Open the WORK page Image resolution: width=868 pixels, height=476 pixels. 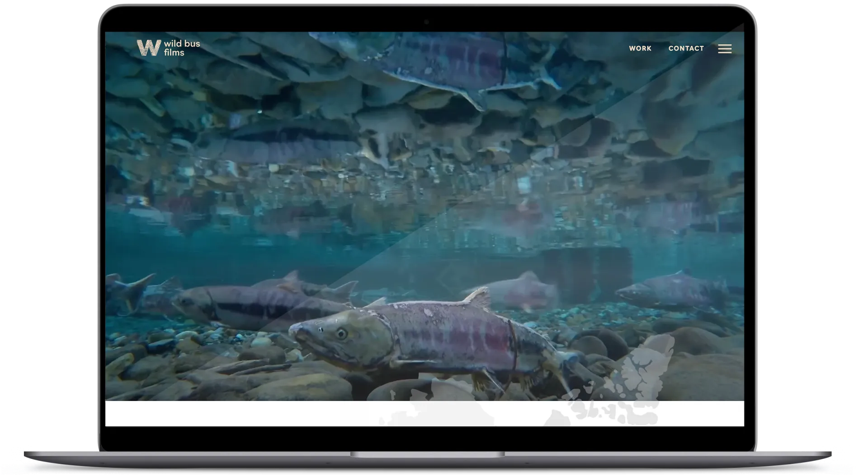click(x=640, y=48)
